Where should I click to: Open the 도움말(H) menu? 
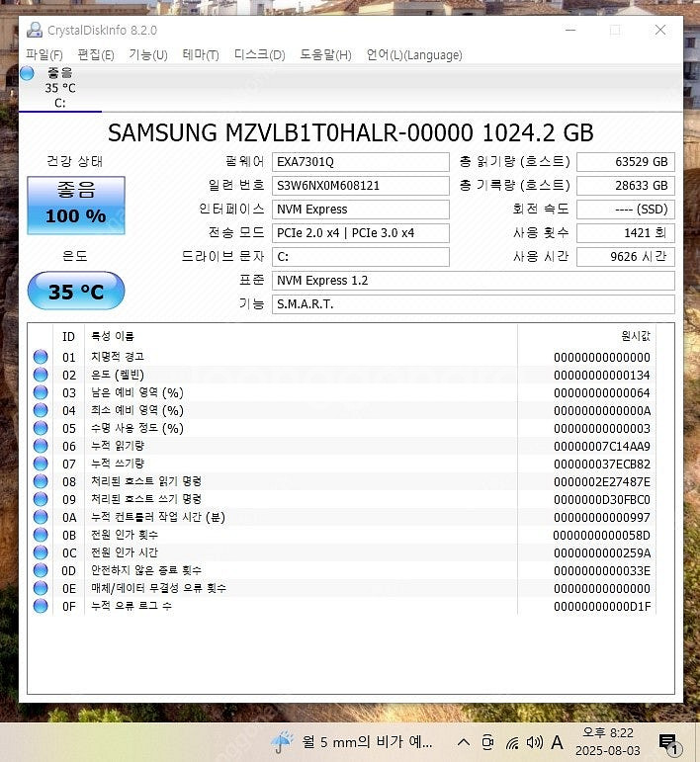(325, 55)
